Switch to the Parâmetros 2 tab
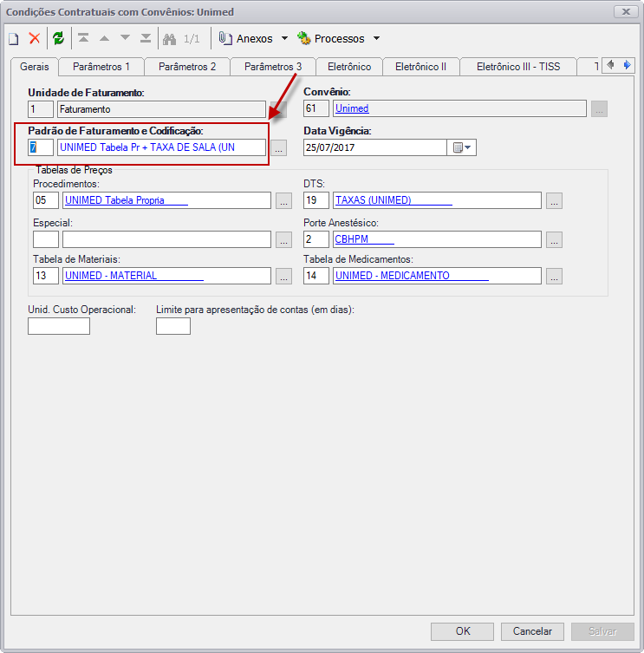This screenshot has width=644, height=653. point(187,67)
